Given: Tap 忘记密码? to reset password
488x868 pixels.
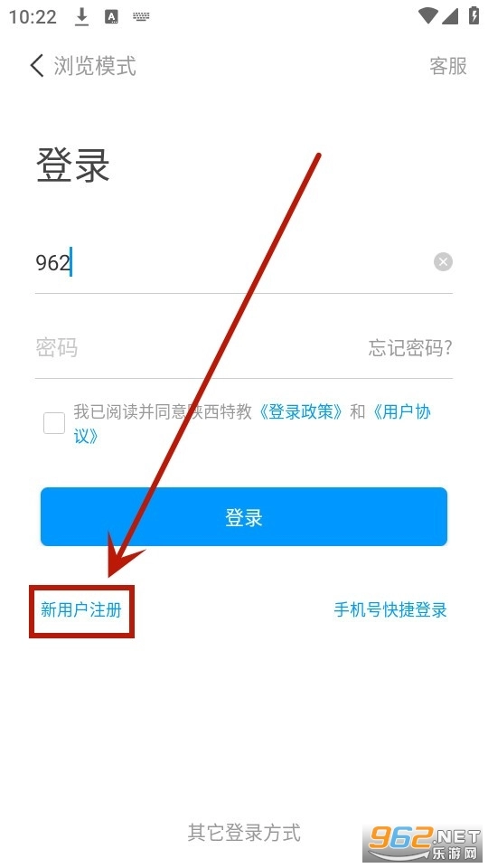Looking at the screenshot, I should point(410,347).
